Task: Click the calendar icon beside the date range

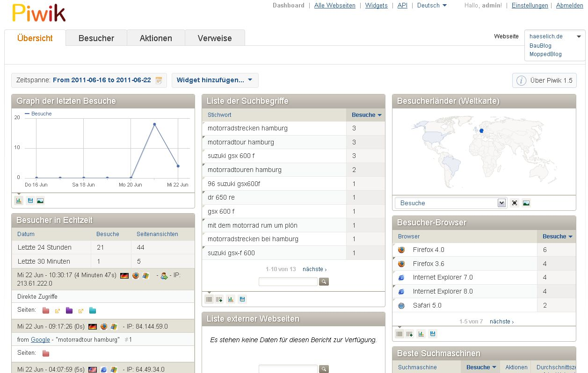Action: 159,80
